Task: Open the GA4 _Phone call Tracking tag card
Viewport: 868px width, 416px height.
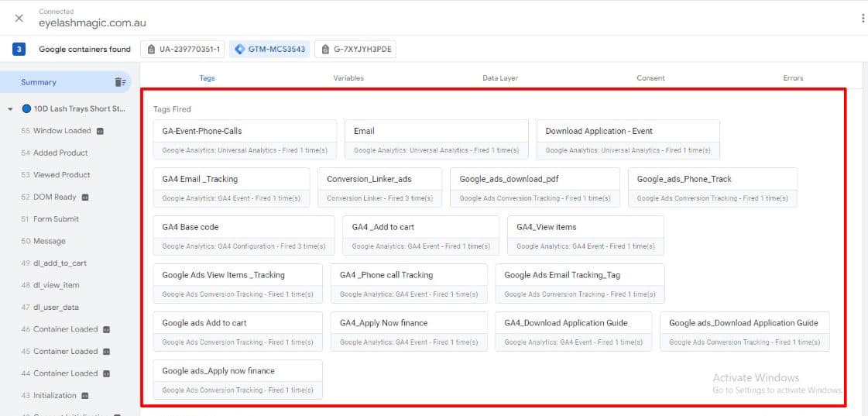Action: click(409, 284)
